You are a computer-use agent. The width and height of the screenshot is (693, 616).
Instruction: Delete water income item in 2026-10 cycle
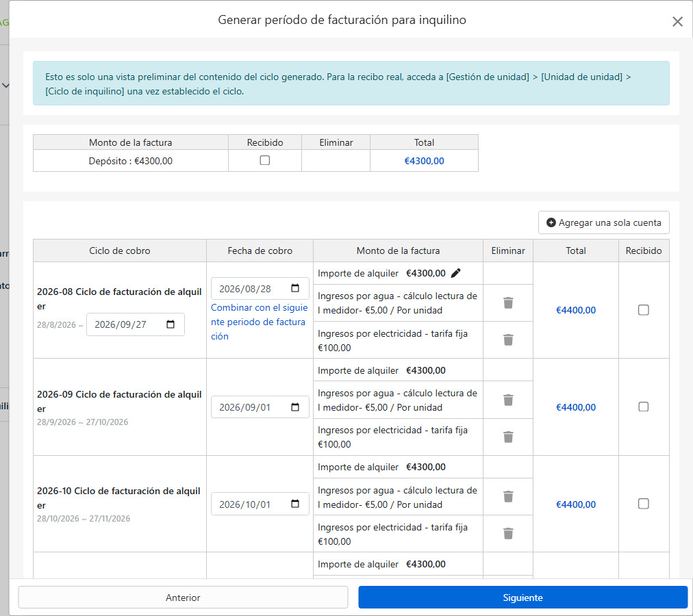508,497
